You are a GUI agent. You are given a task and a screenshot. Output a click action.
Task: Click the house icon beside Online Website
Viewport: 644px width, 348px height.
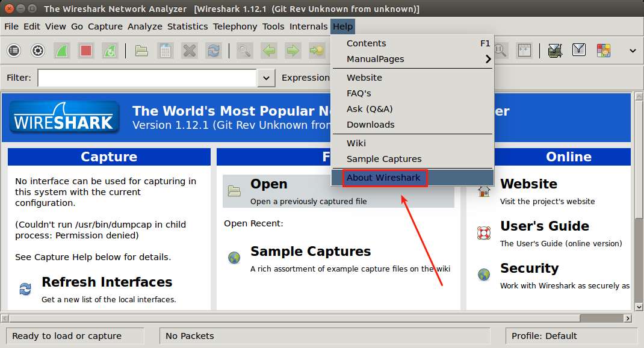coord(484,191)
